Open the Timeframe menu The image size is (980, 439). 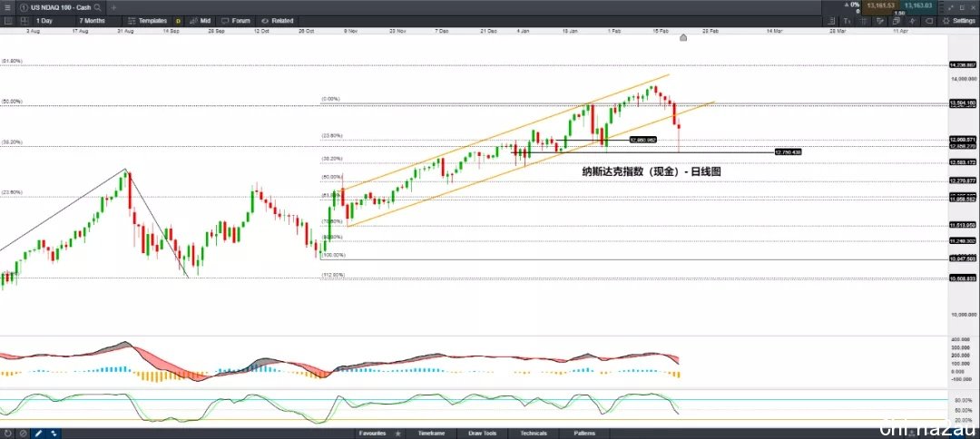pyautogui.click(x=432, y=433)
